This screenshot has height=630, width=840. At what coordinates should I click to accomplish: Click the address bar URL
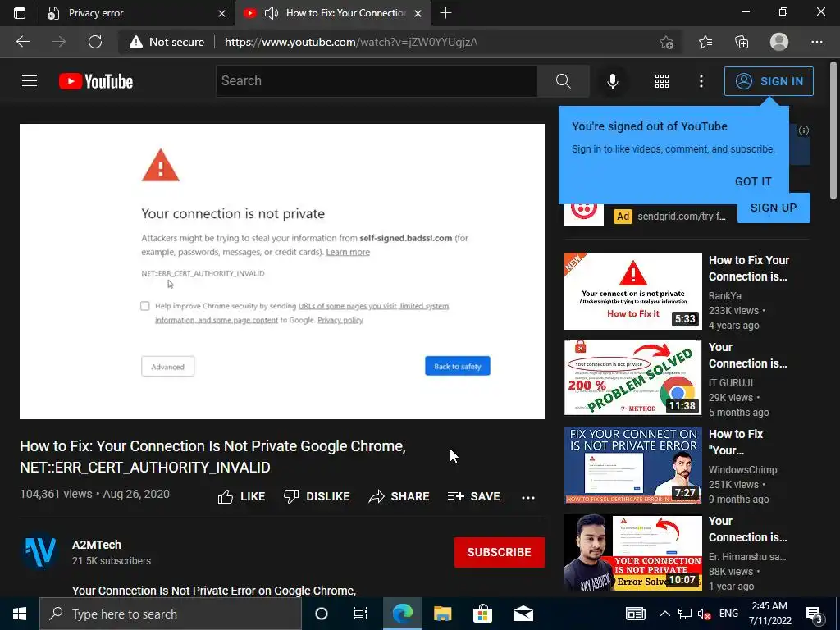click(351, 42)
